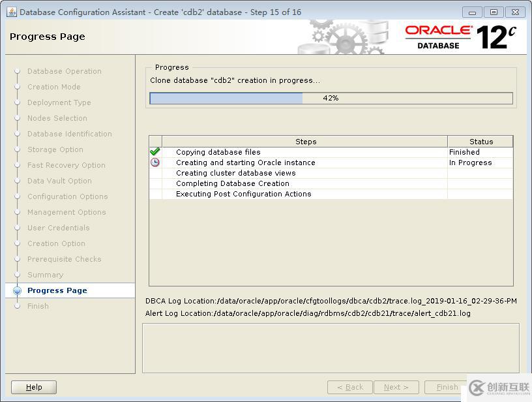The width and height of the screenshot is (532, 402).
Task: Maximize the Database Configuration Assistant window
Action: pos(494,12)
